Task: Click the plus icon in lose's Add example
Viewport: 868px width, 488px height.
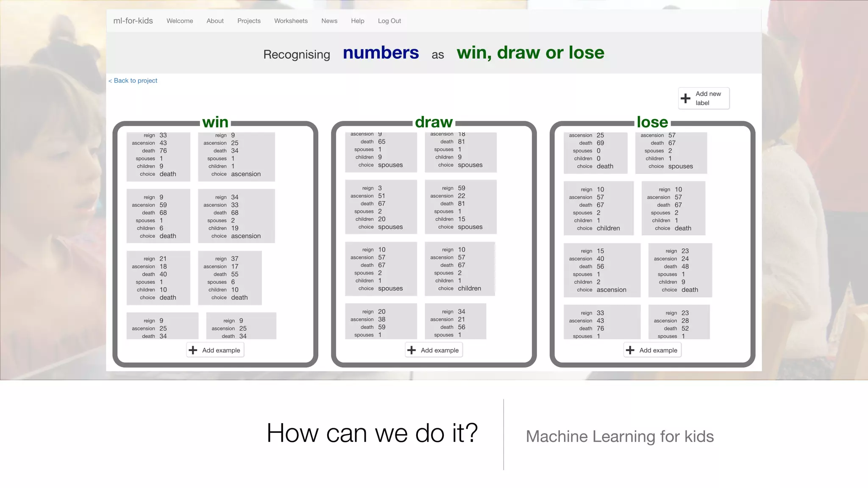Action: [x=630, y=350]
